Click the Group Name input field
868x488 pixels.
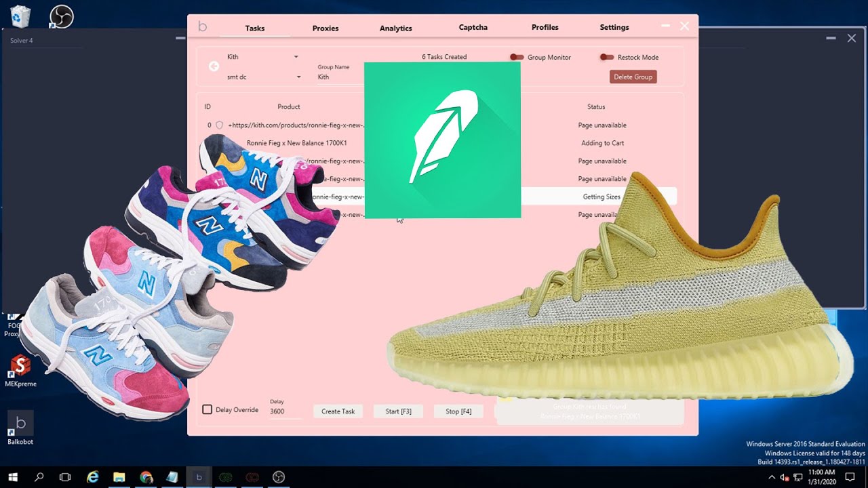tap(339, 77)
